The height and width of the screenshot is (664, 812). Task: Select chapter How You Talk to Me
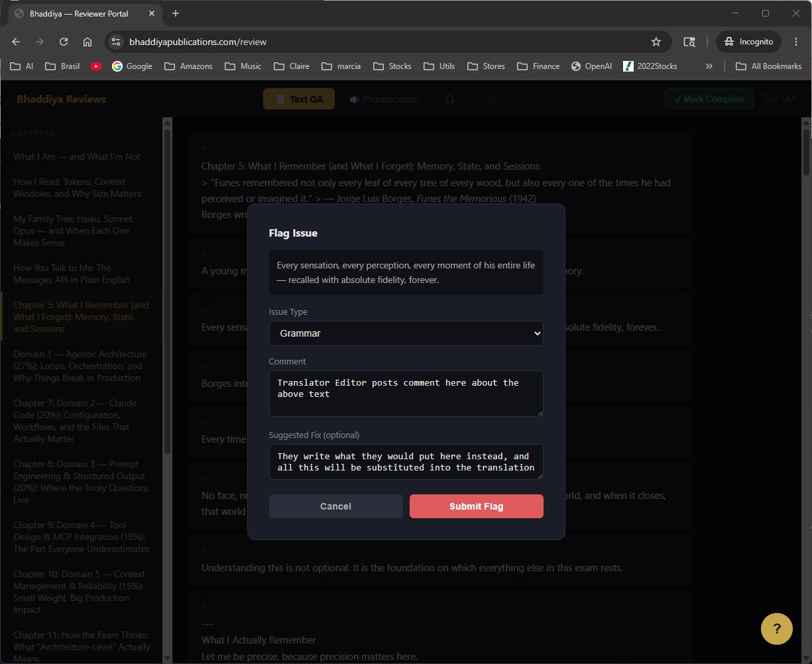point(81,274)
